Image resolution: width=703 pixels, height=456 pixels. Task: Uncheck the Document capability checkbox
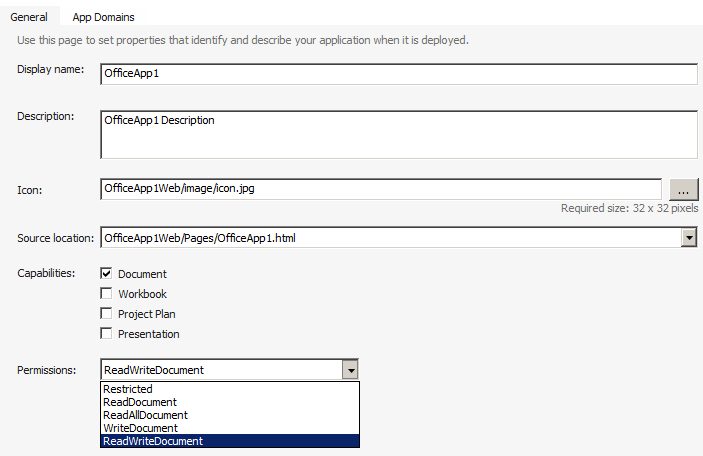coord(106,274)
